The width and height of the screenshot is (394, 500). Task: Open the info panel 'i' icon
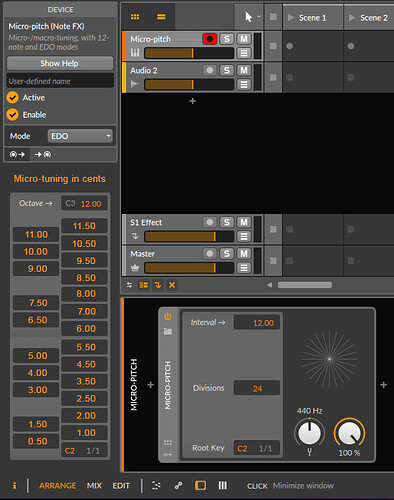pyautogui.click(x=14, y=486)
